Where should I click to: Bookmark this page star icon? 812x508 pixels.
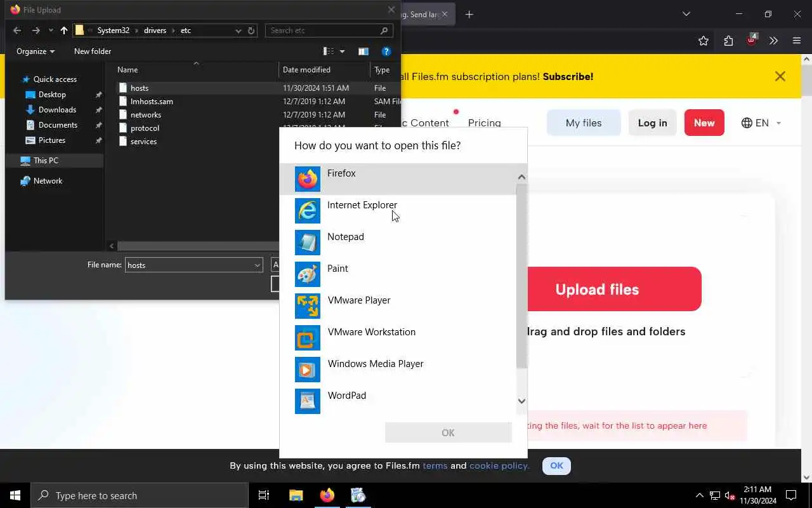(704, 41)
